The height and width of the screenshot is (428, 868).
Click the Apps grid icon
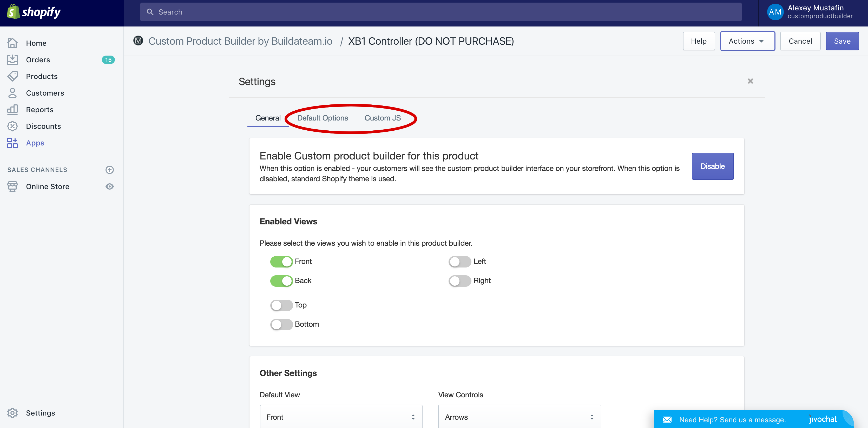[12, 143]
